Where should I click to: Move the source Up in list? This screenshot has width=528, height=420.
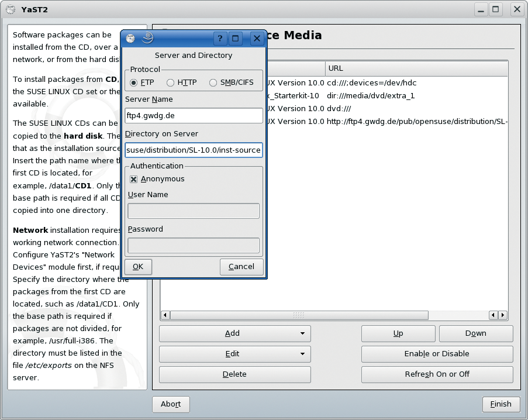point(398,333)
